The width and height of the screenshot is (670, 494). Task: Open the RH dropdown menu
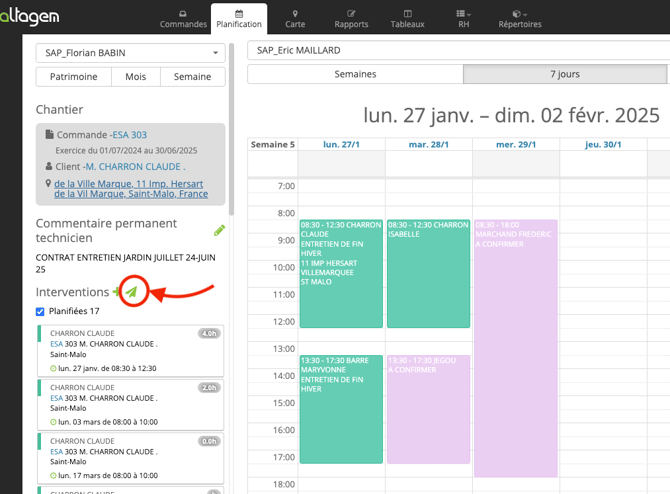[x=464, y=18]
